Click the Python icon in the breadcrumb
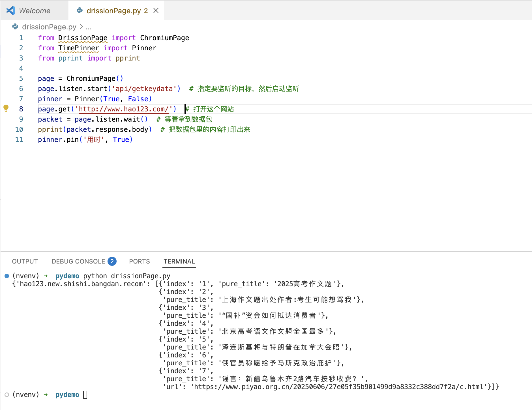 (x=15, y=27)
